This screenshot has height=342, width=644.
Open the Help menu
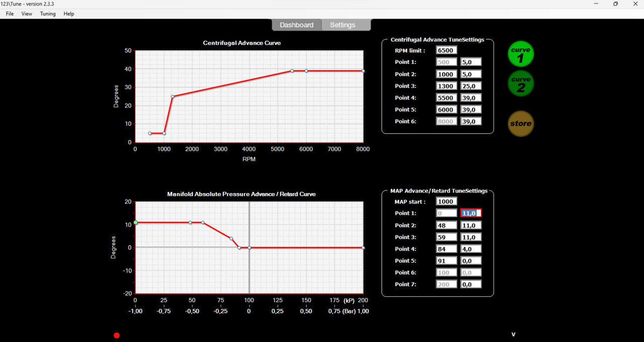point(69,14)
